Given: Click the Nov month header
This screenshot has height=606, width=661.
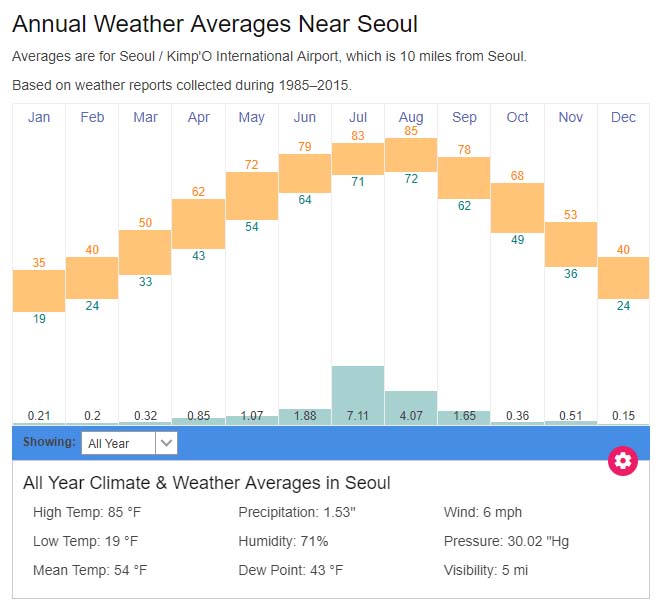Looking at the screenshot, I should coord(570,118).
